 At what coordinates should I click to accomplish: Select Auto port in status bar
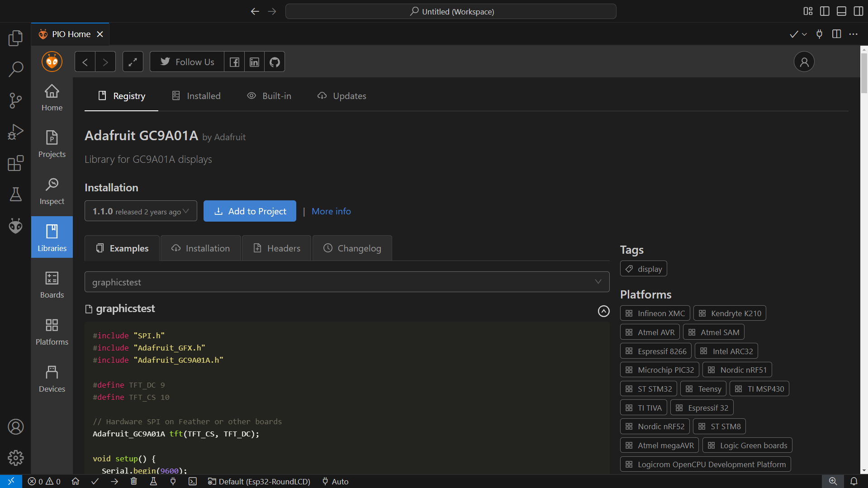tap(335, 481)
